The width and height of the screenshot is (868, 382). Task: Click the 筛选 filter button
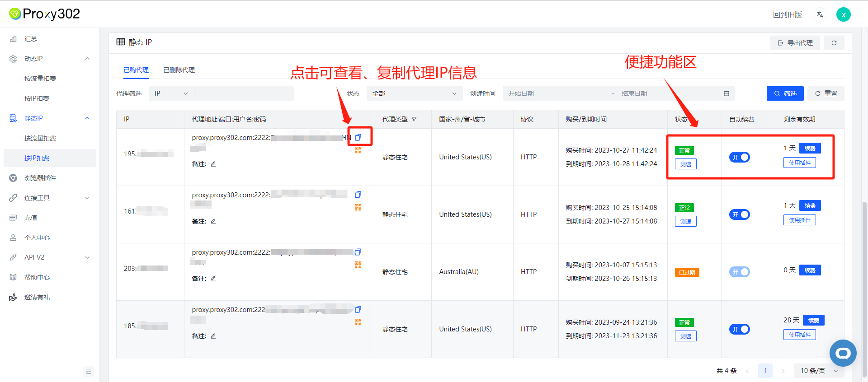click(x=785, y=93)
